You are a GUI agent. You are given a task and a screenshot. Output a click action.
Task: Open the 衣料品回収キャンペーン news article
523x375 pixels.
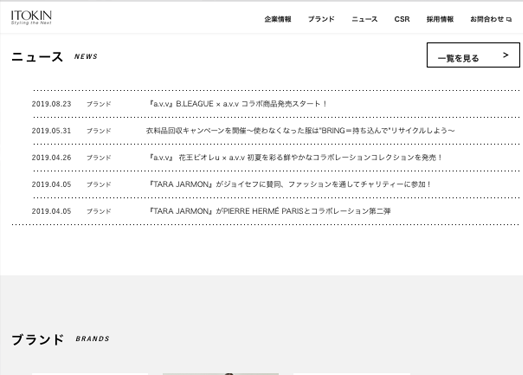[x=300, y=130]
